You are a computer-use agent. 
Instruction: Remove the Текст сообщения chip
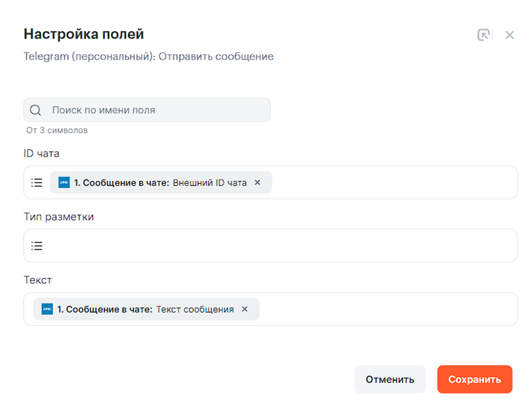(245, 309)
